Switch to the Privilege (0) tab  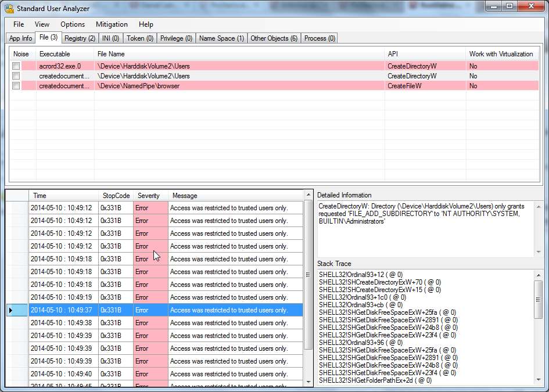pyautogui.click(x=176, y=38)
